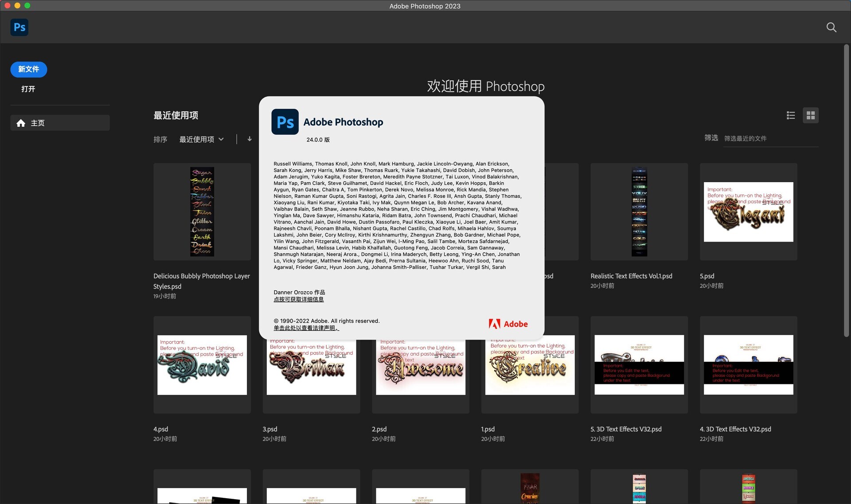Click the Adobe Photoshop title in the About dialog
The width and height of the screenshot is (851, 504).
point(344,122)
